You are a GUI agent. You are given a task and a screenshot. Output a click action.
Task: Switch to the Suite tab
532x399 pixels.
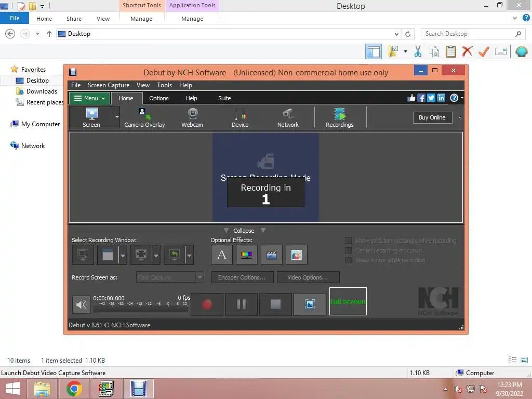point(224,98)
